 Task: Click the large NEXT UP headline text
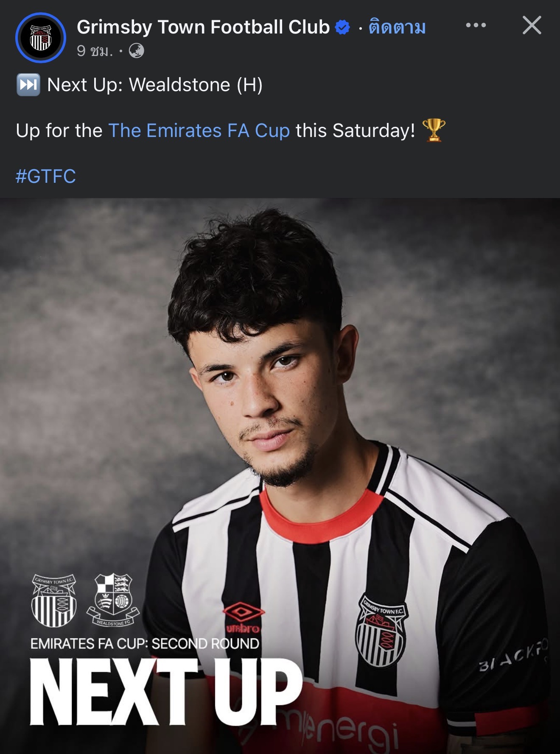(x=165, y=692)
